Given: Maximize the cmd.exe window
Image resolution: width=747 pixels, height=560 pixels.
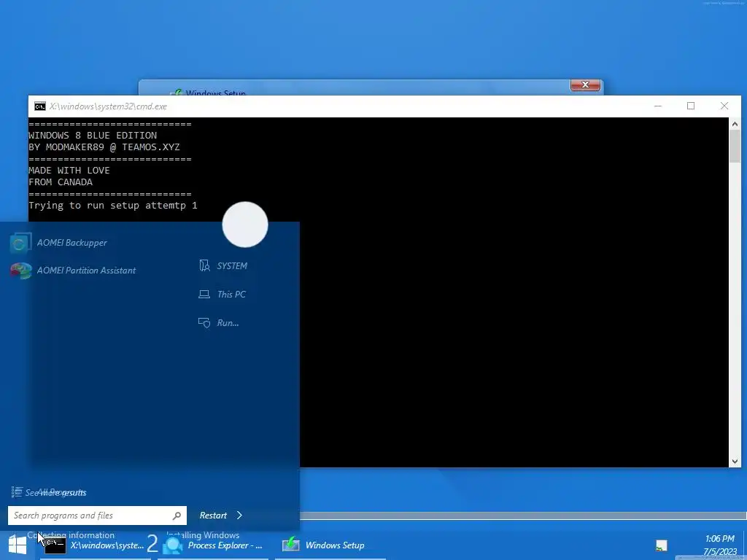Looking at the screenshot, I should tap(691, 106).
